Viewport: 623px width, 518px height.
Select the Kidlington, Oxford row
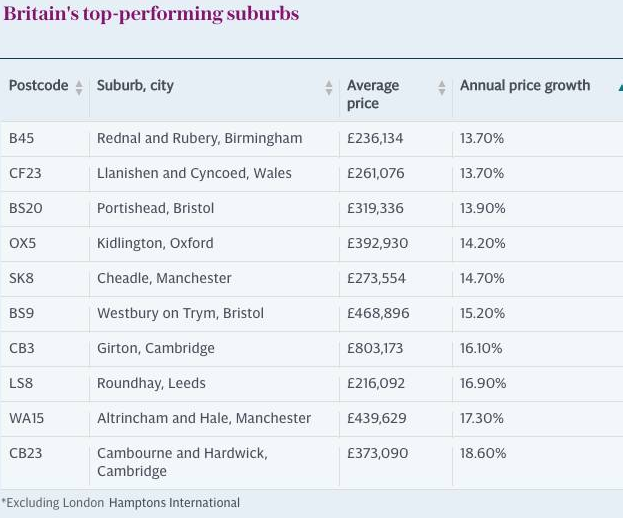pos(155,243)
